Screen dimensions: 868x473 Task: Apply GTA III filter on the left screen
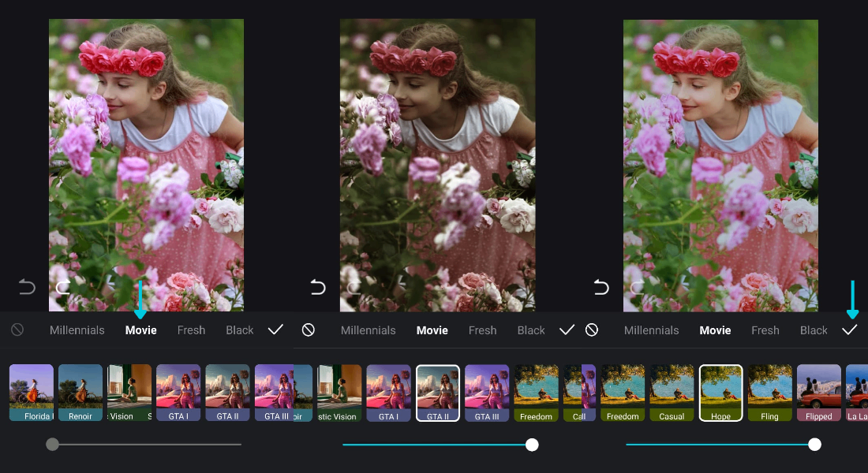click(x=274, y=393)
